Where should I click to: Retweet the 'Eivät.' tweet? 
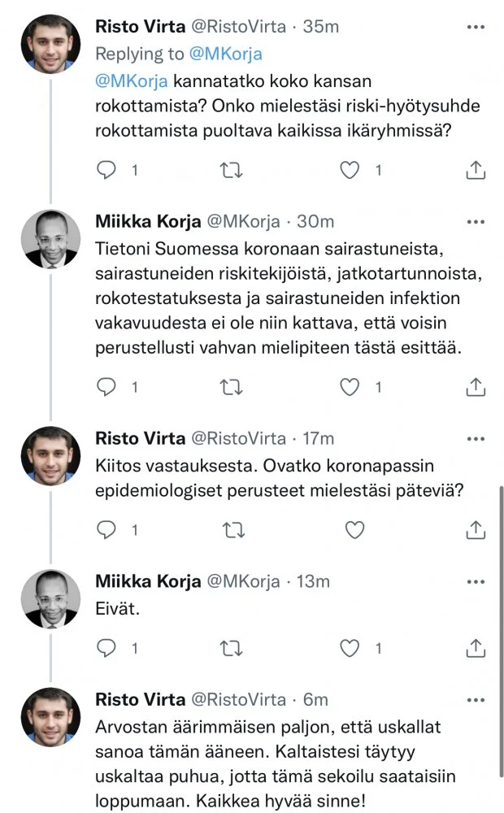pyautogui.click(x=232, y=648)
